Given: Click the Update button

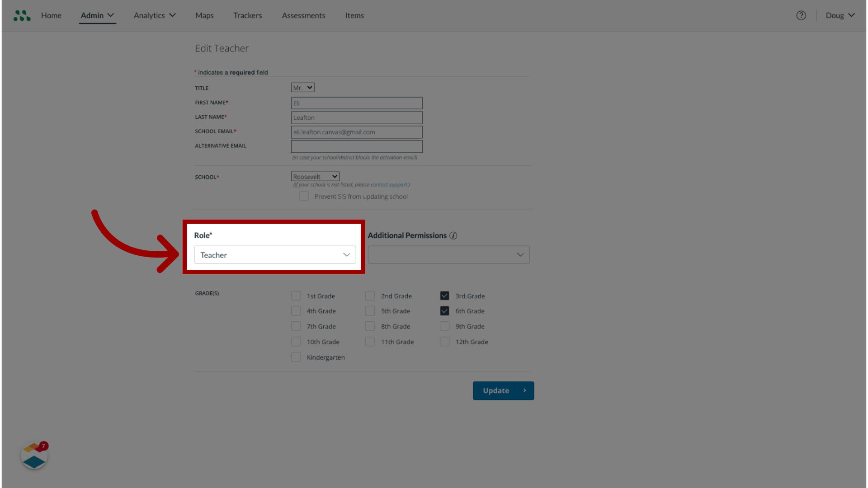Looking at the screenshot, I should 503,390.
